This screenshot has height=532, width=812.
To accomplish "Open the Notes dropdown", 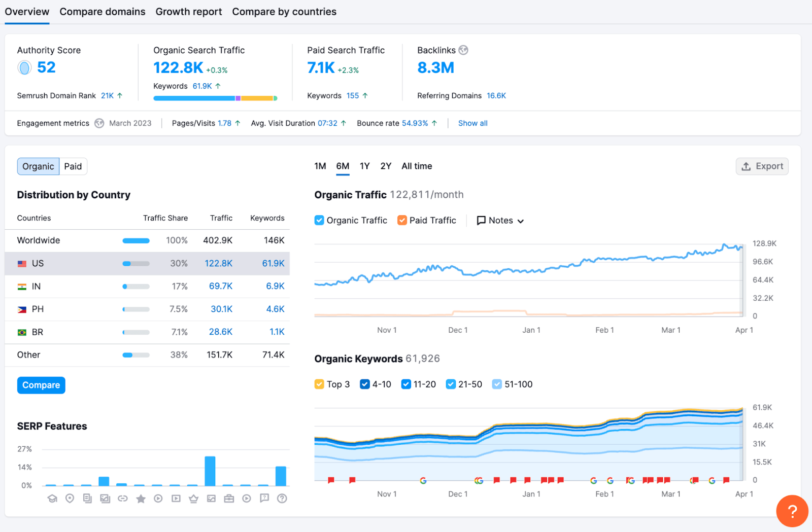I will [500, 221].
